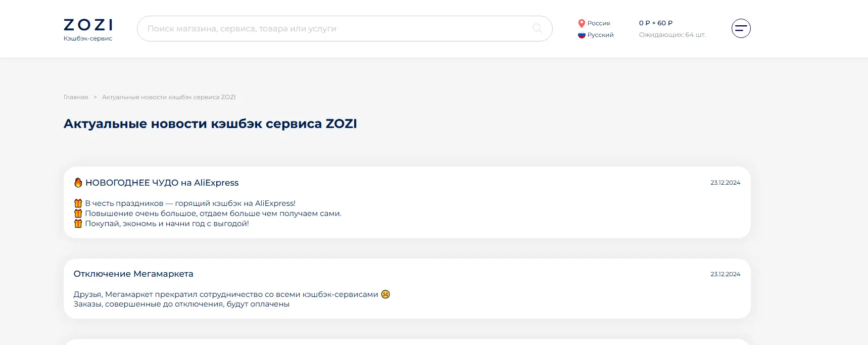Image resolution: width=868 pixels, height=345 pixels.
Task: Click the page heading 'Актуальные новости кэшбэк сервиса ZOZI'
Action: (x=210, y=124)
